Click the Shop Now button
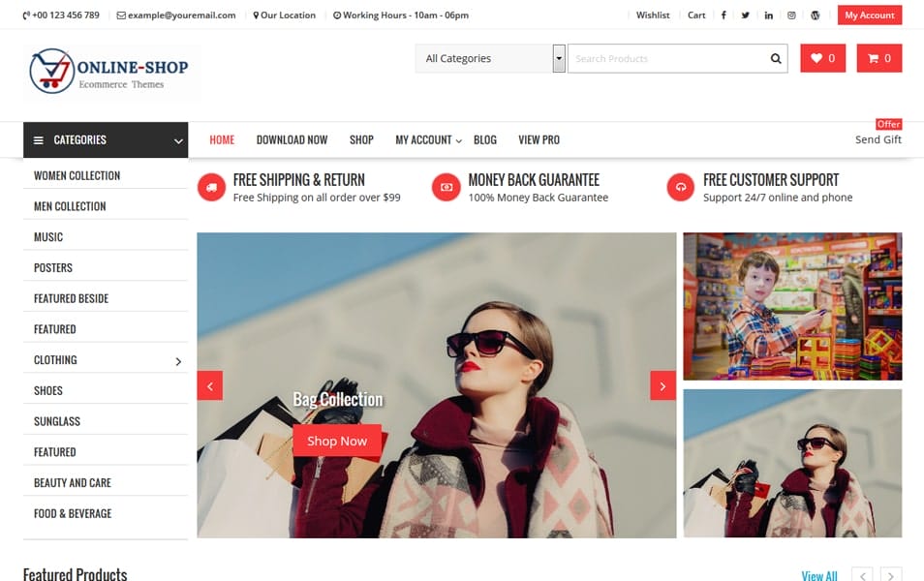 coord(337,441)
